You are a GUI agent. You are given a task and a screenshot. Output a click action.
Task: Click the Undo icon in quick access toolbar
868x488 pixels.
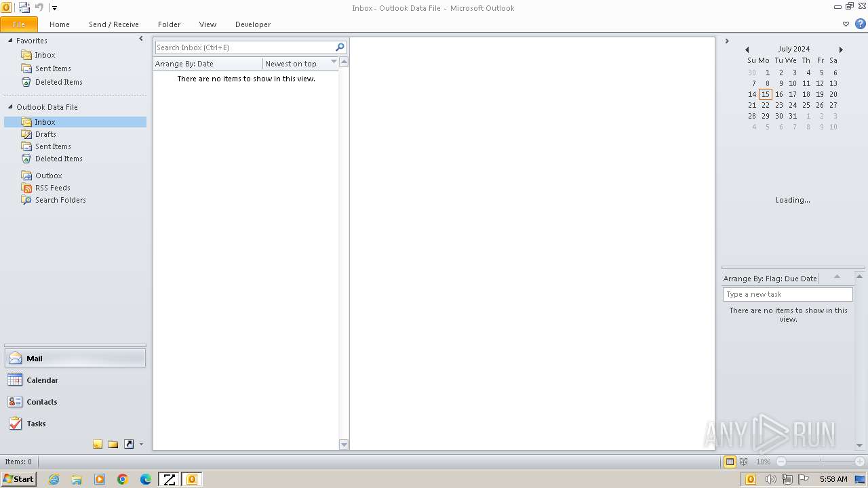[x=39, y=7]
